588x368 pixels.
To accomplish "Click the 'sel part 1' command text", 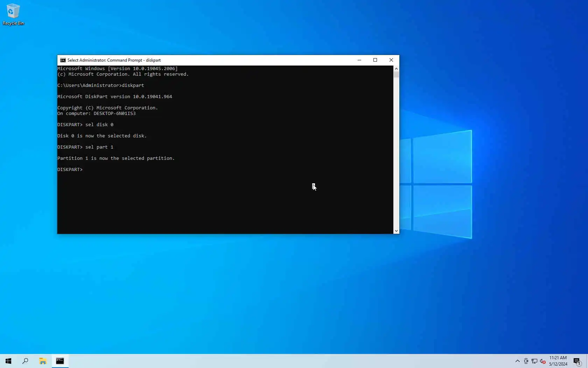I will coord(99,147).
